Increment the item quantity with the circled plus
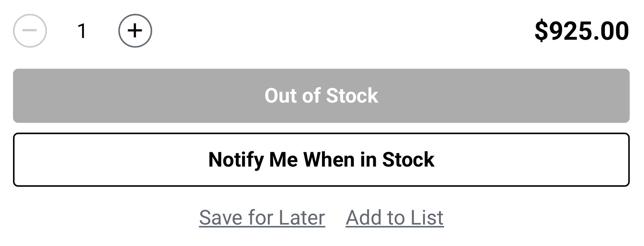The height and width of the screenshot is (246, 644). tap(135, 31)
